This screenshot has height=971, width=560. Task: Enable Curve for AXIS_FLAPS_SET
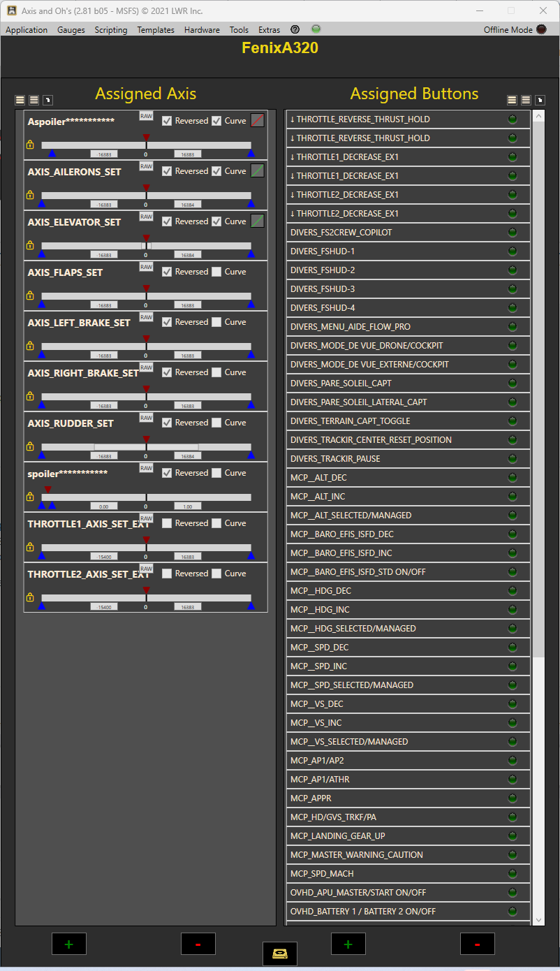coord(216,271)
